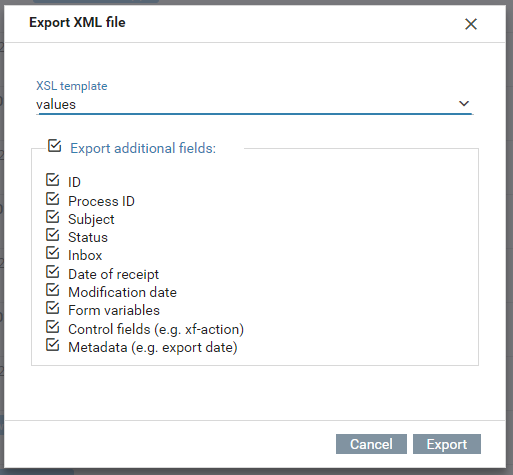Click the Cancel button
513x475 pixels.
coord(371,444)
